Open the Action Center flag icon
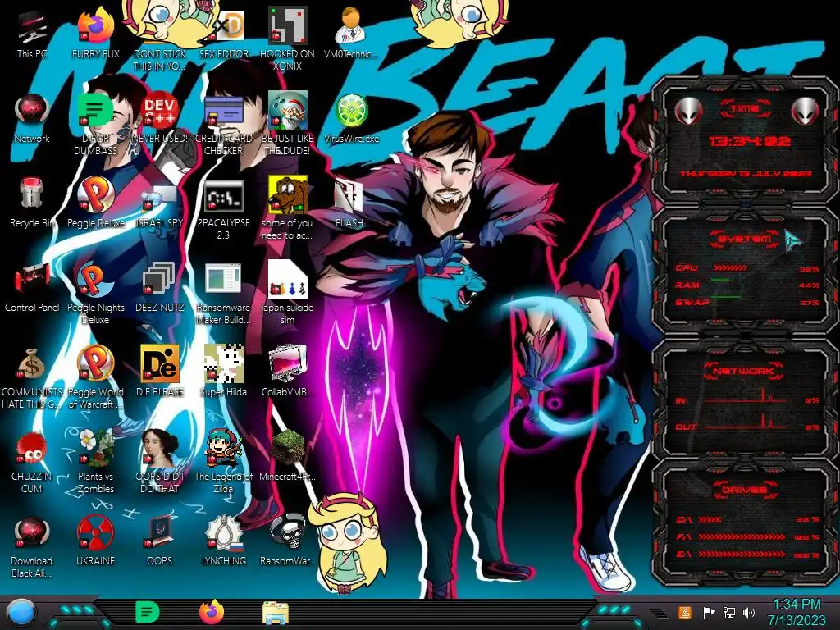The height and width of the screenshot is (630, 840). point(709,612)
